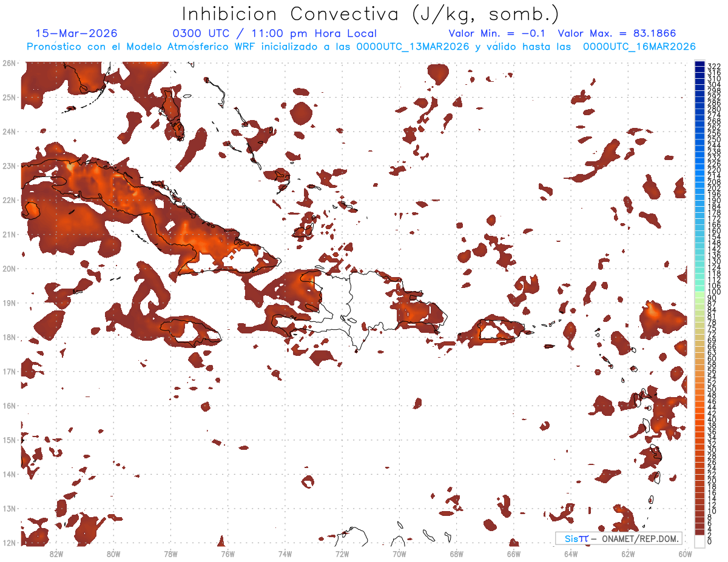728x562 pixels.
Task: Click the 64W longitude label
Action: 571,554
